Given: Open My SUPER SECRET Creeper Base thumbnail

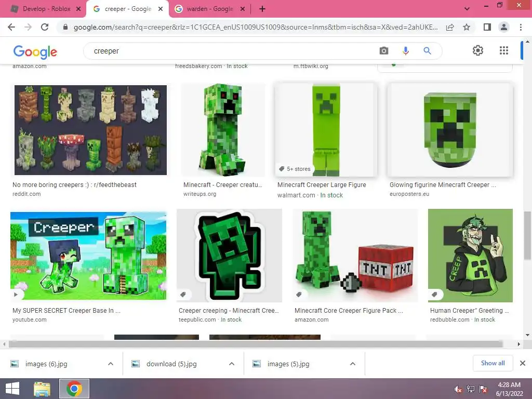Looking at the screenshot, I should (88, 256).
